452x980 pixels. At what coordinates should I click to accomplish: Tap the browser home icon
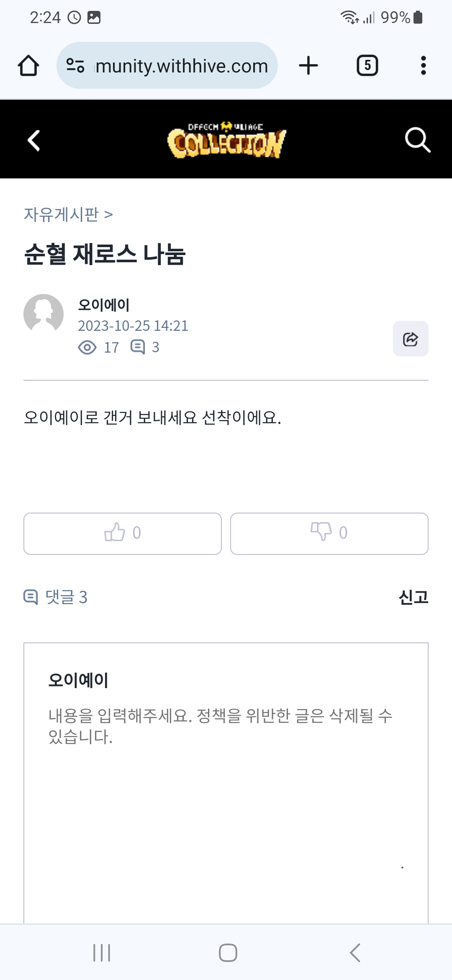tap(28, 66)
